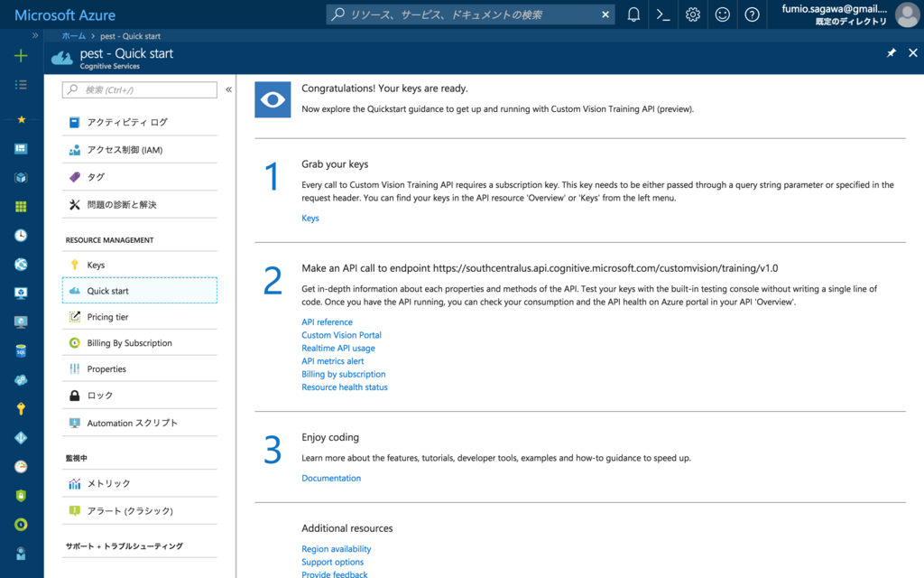This screenshot has width=924, height=578.
Task: Click the green plus create resource icon
Action: (22, 56)
